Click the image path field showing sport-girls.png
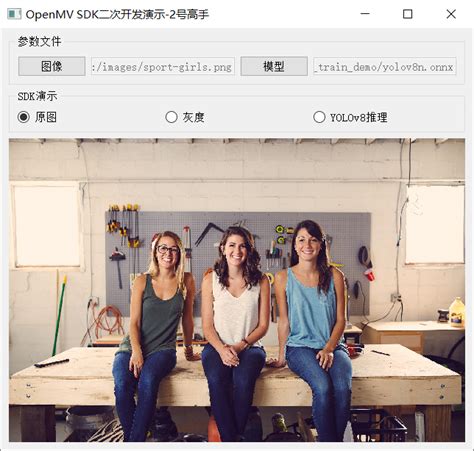The image size is (474, 451). coord(163,67)
